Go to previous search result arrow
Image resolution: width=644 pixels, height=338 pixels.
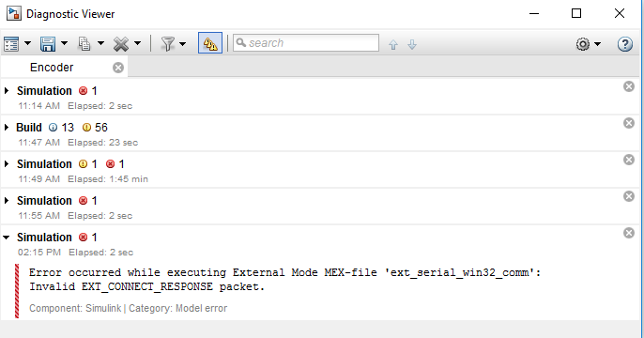(x=393, y=44)
